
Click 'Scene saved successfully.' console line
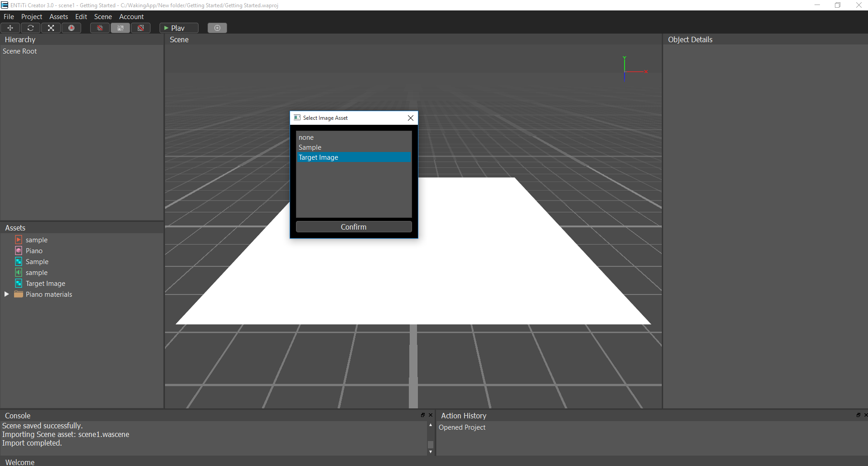(42, 426)
